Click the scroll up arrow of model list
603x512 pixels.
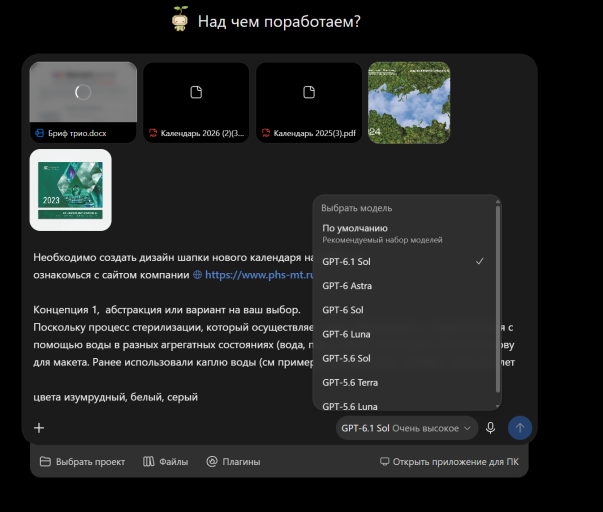click(498, 201)
